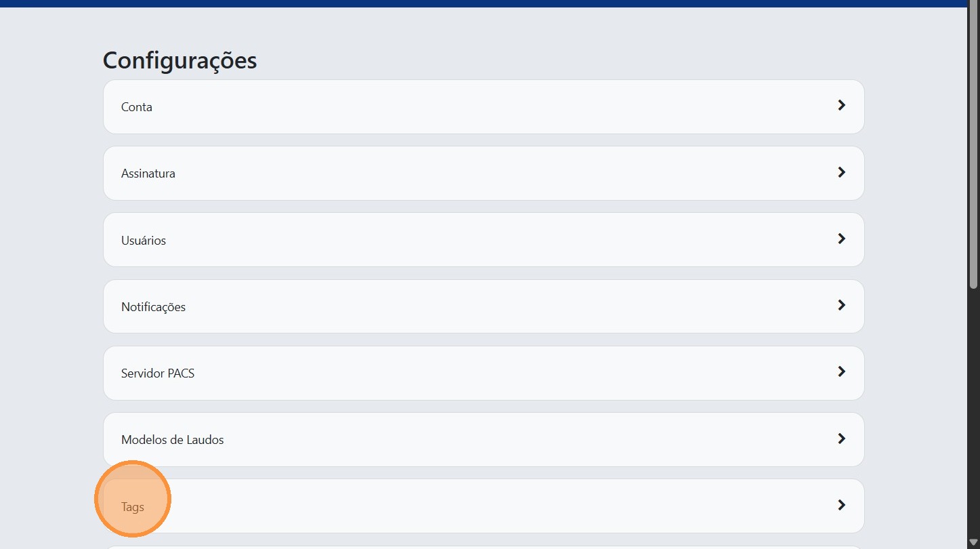Click the chevron arrow on Assinatura row
Viewport: 980px width, 549px height.
pyautogui.click(x=841, y=172)
